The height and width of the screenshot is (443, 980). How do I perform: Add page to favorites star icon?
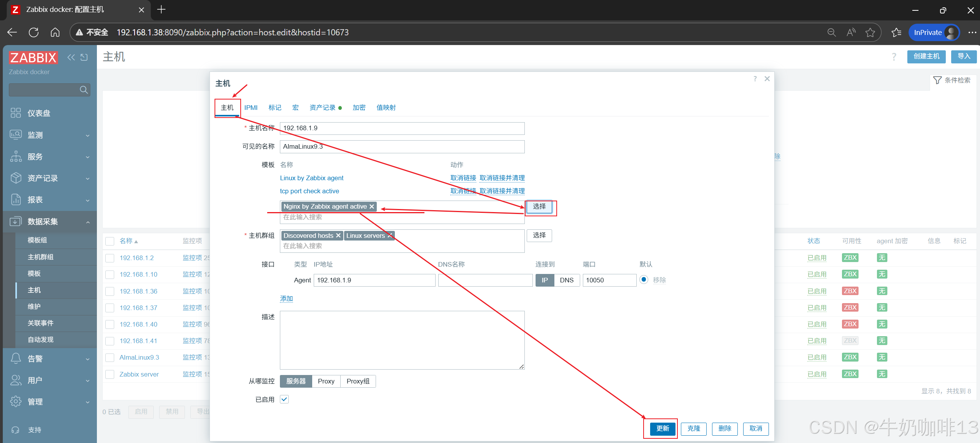click(x=870, y=33)
